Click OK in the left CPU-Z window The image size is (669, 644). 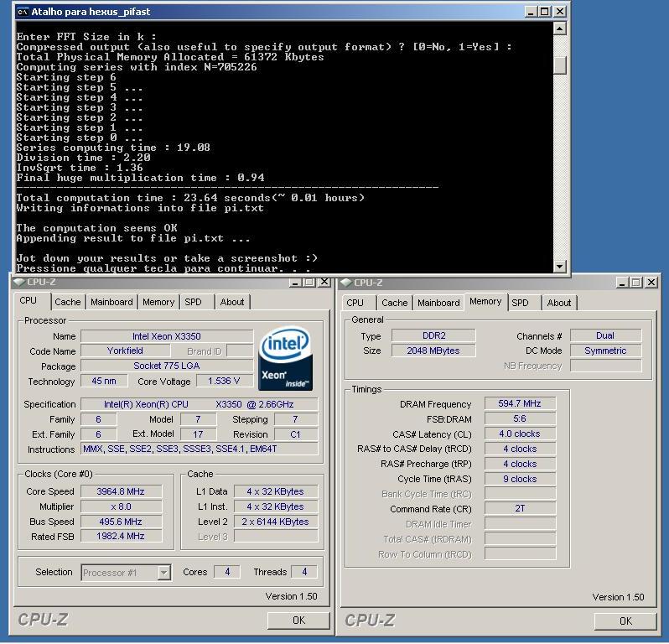pyautogui.click(x=298, y=620)
